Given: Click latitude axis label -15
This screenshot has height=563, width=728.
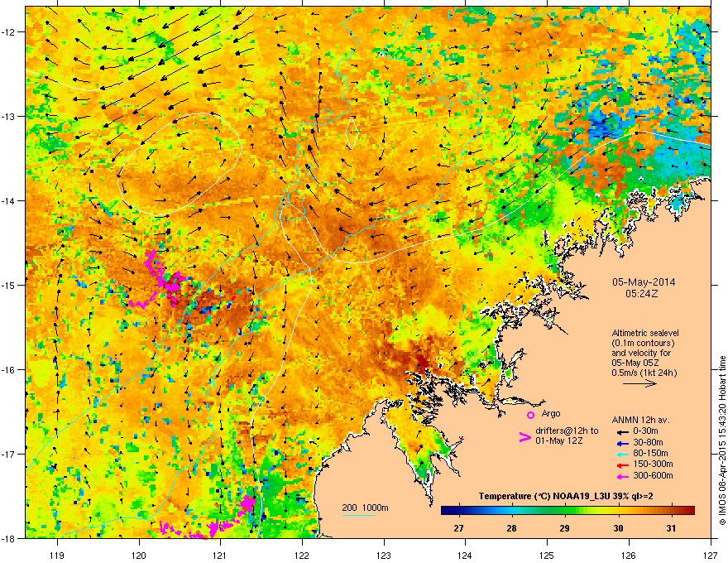Looking at the screenshot, I should point(9,285).
